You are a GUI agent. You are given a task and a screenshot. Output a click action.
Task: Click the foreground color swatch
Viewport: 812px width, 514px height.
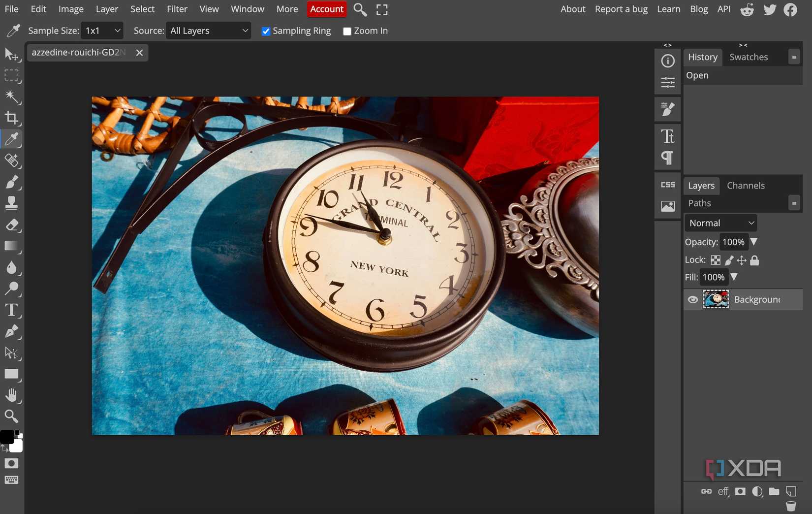7,437
